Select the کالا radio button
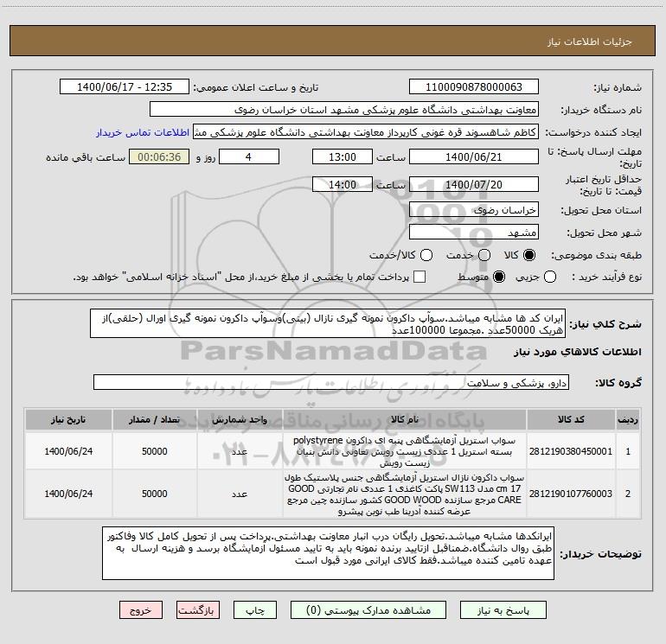666x644 pixels. [529, 255]
